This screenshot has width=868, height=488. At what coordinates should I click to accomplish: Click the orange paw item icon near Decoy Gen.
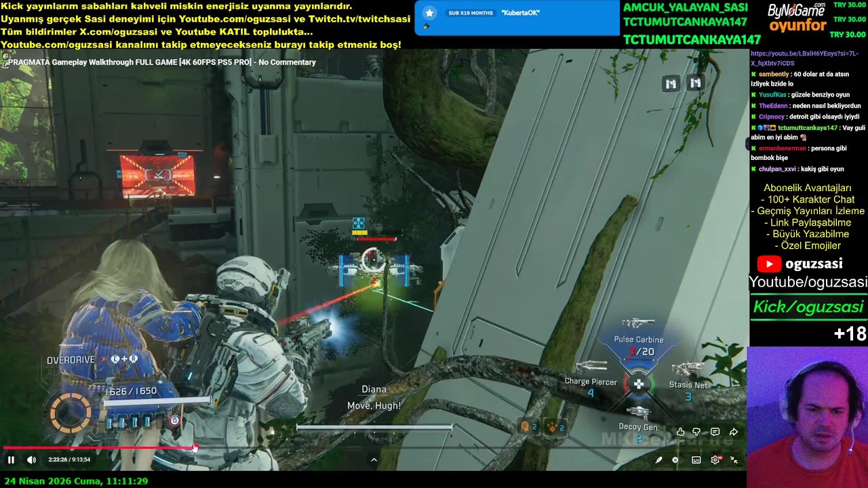pyautogui.click(x=552, y=426)
